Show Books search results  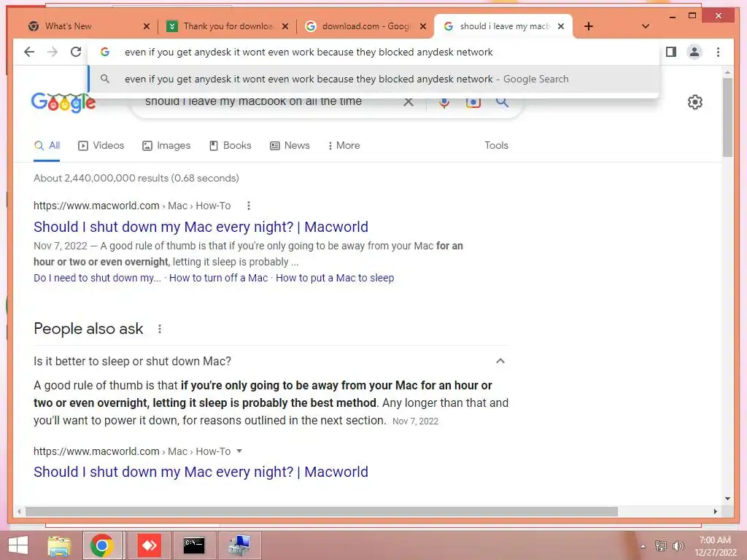point(230,146)
